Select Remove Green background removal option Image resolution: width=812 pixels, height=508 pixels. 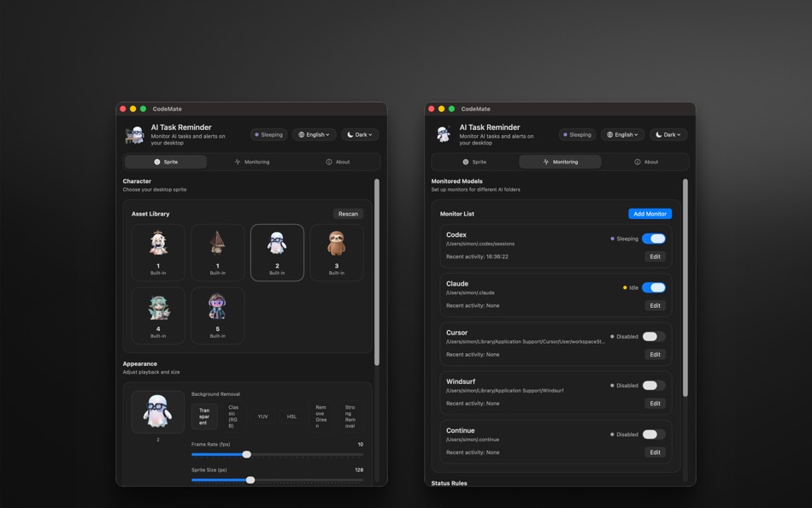pos(321,416)
